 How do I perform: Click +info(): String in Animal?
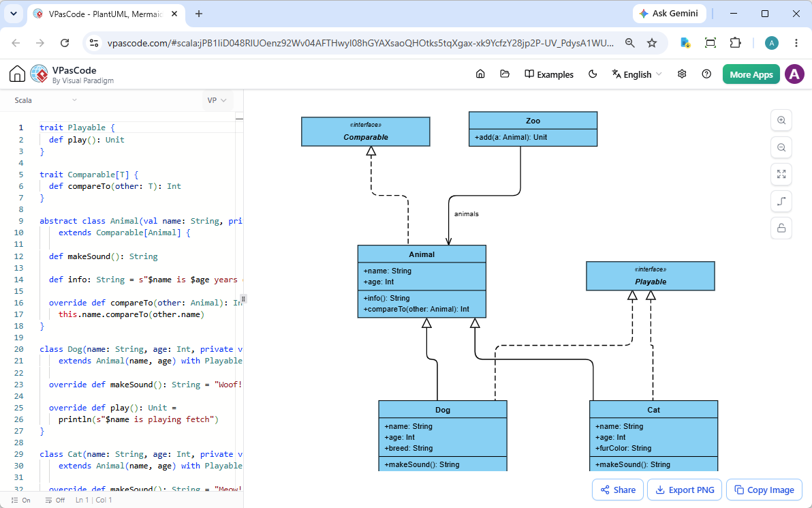click(x=386, y=298)
